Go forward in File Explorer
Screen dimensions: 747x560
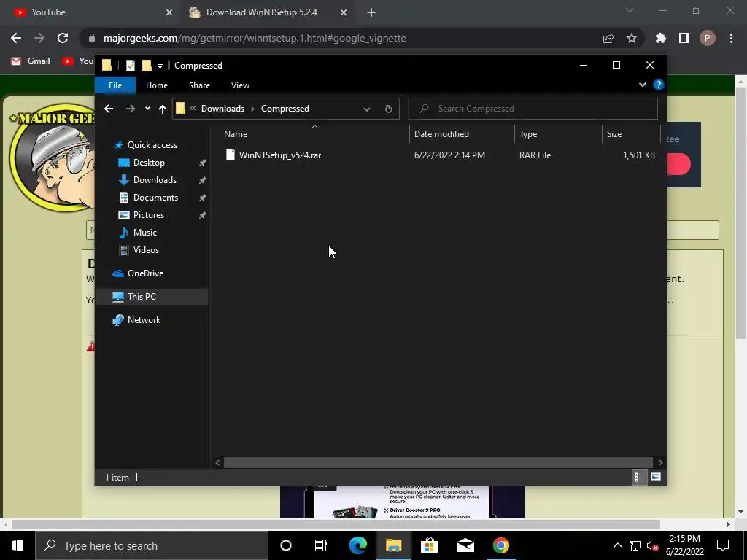tap(130, 109)
